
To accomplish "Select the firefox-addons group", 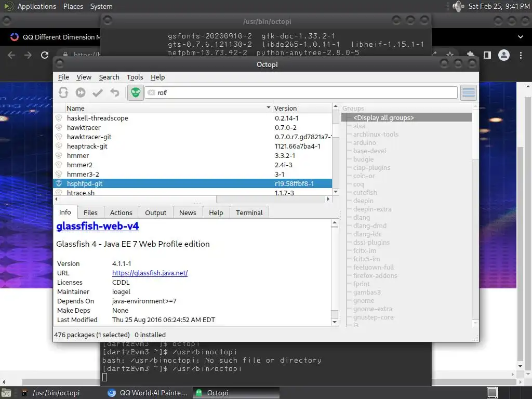I will (x=375, y=275).
